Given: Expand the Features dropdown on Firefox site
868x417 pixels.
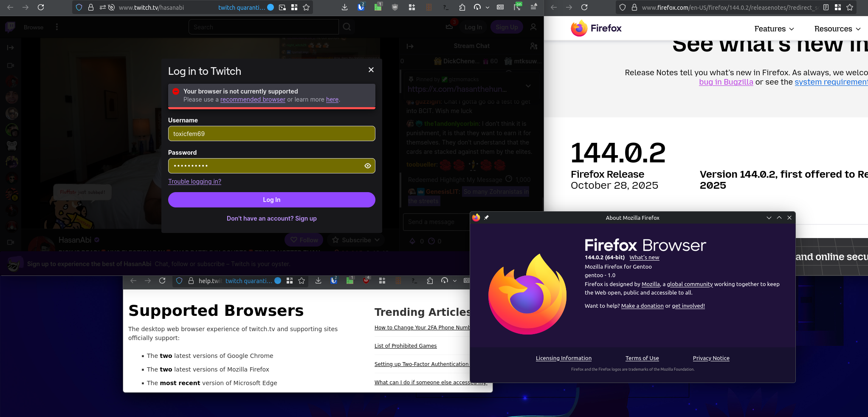Looking at the screenshot, I should coord(774,29).
